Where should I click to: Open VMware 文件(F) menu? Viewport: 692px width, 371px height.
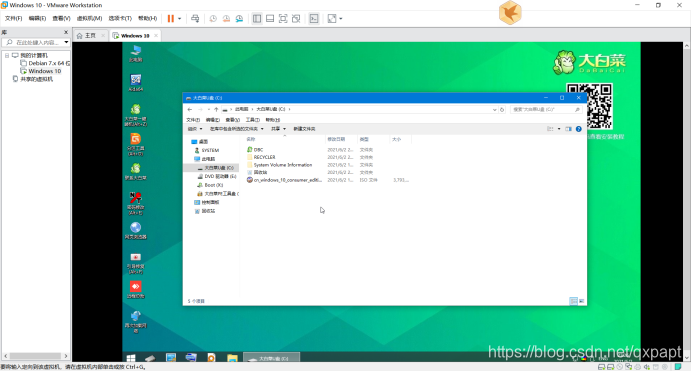click(13, 19)
